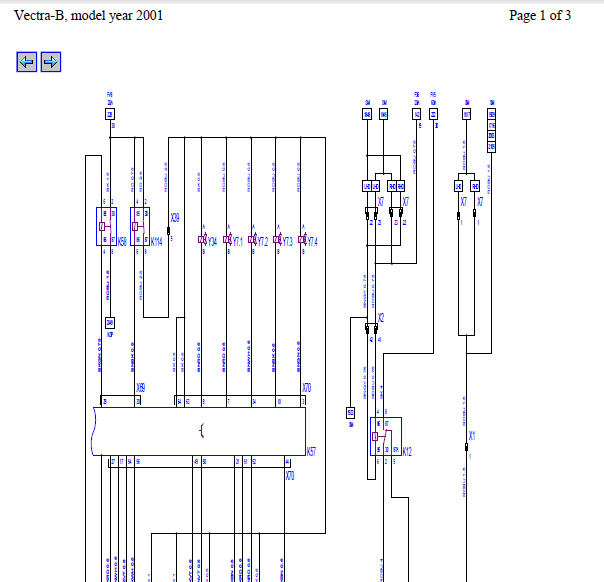Viewport: 604px width, 582px height.
Task: Click the Y7.1 injector label
Action: (x=238, y=242)
